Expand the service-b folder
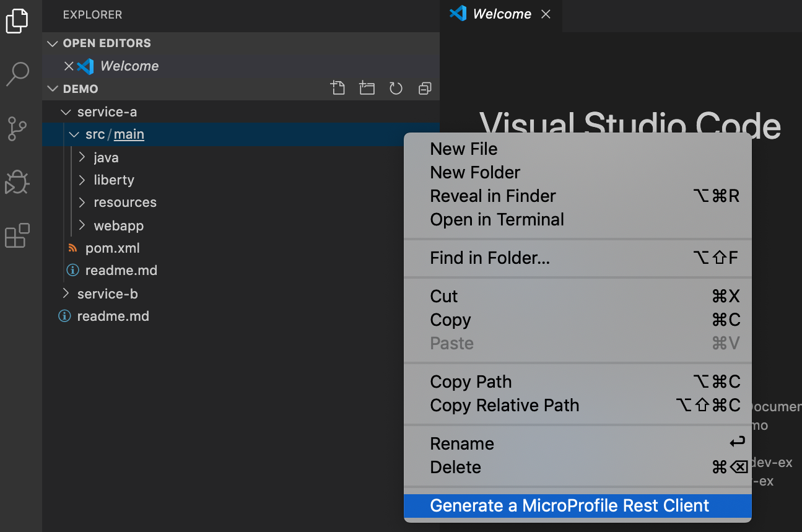The image size is (802, 532). [x=66, y=294]
